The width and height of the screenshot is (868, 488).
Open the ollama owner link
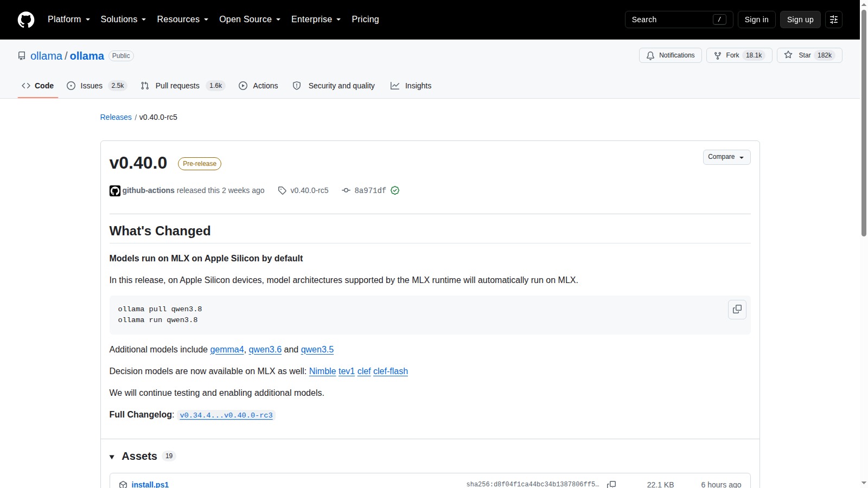[x=46, y=56]
